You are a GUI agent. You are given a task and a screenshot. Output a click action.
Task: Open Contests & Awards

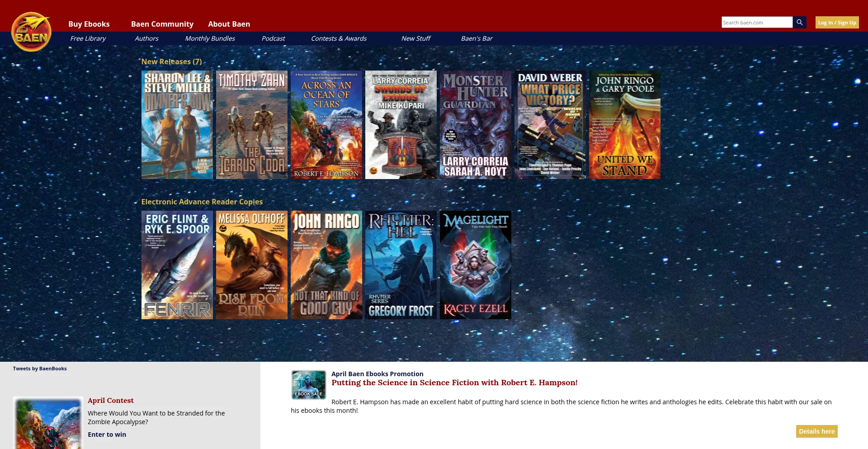point(339,38)
